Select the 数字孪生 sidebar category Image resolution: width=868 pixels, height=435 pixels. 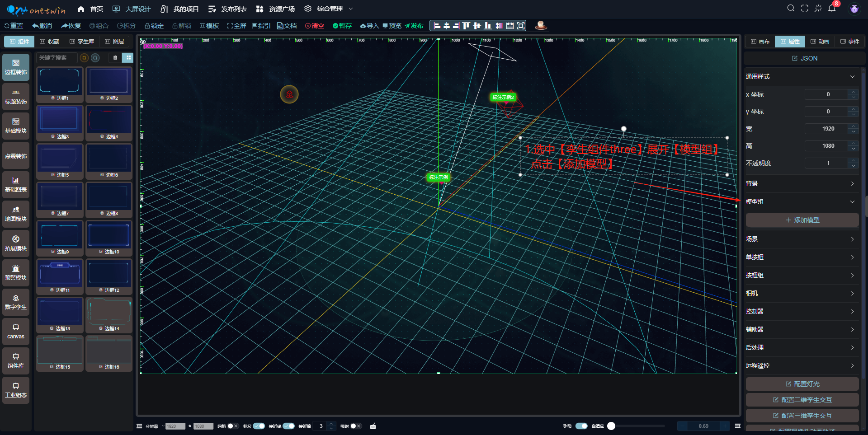pos(16,302)
